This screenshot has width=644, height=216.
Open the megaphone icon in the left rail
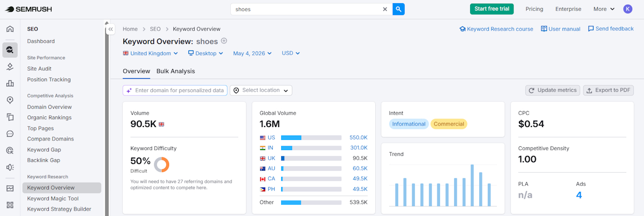10,167
